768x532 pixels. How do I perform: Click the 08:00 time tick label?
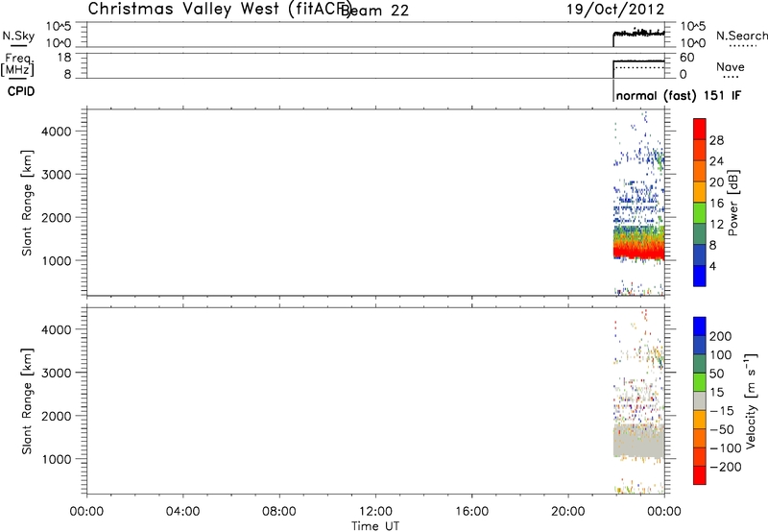[279, 512]
